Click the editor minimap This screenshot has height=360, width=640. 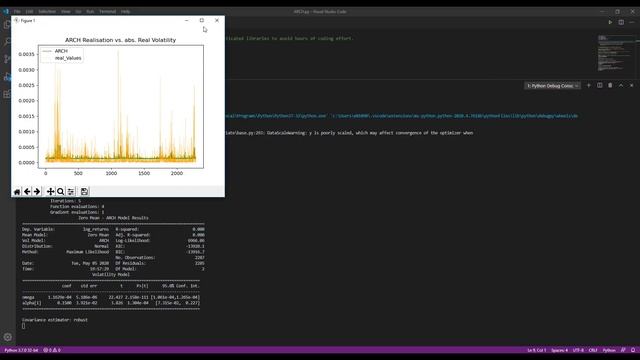(x=616, y=53)
